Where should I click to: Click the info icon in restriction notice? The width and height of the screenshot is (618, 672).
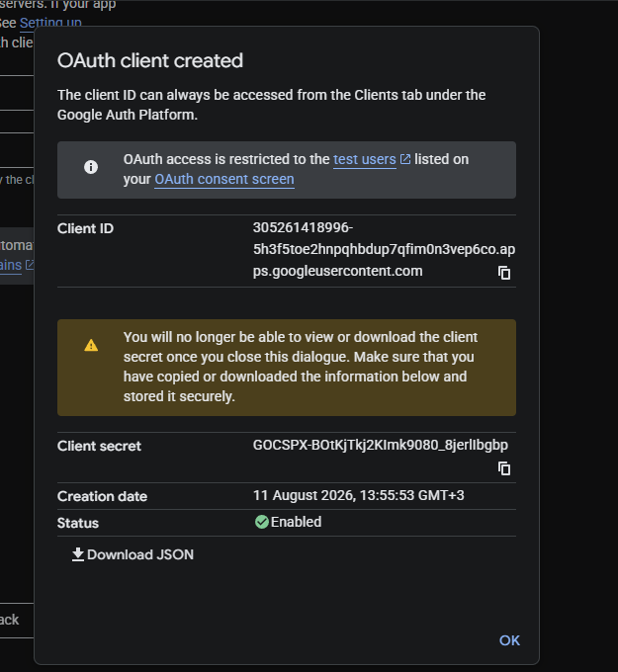click(91, 167)
